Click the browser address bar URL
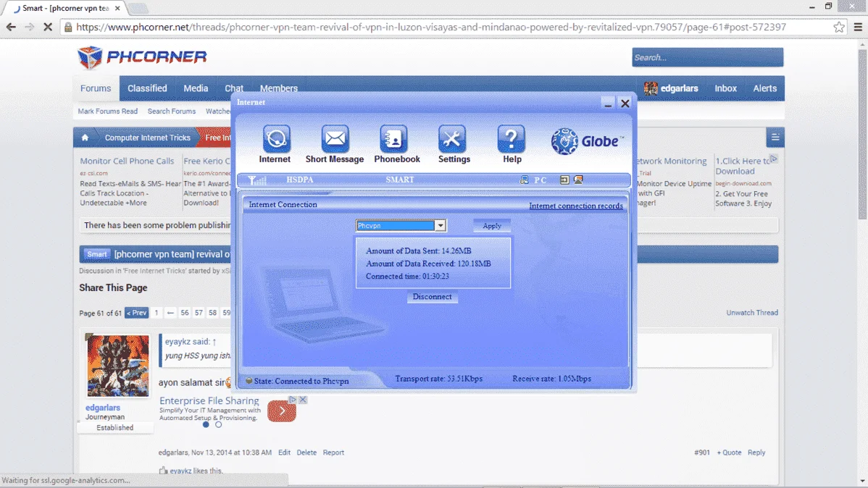Image resolution: width=868 pixels, height=488 pixels. [430, 27]
